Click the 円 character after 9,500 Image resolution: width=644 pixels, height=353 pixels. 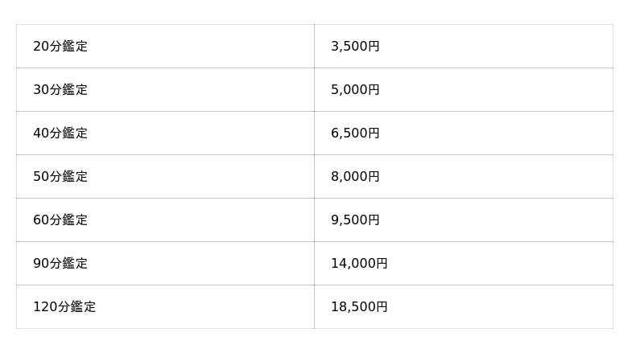[374, 220]
